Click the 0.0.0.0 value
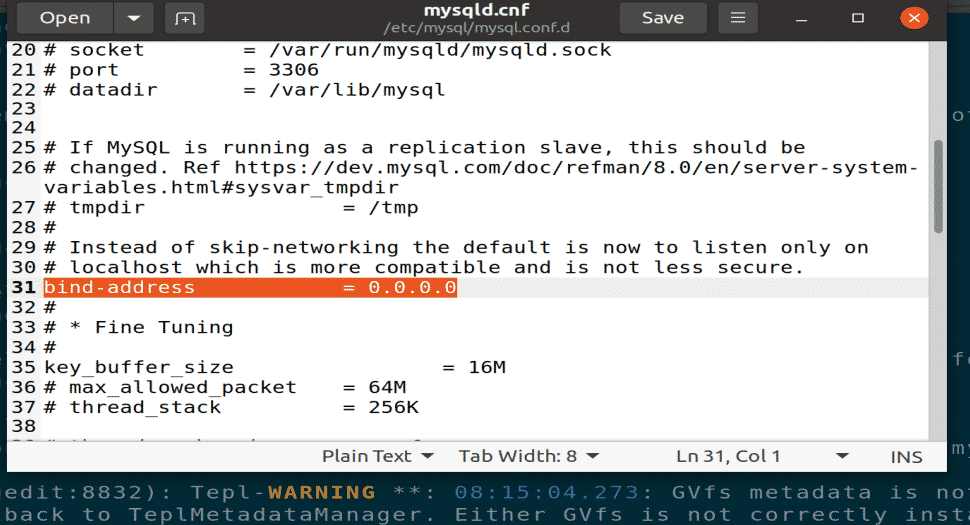The image size is (970, 525). point(412,288)
